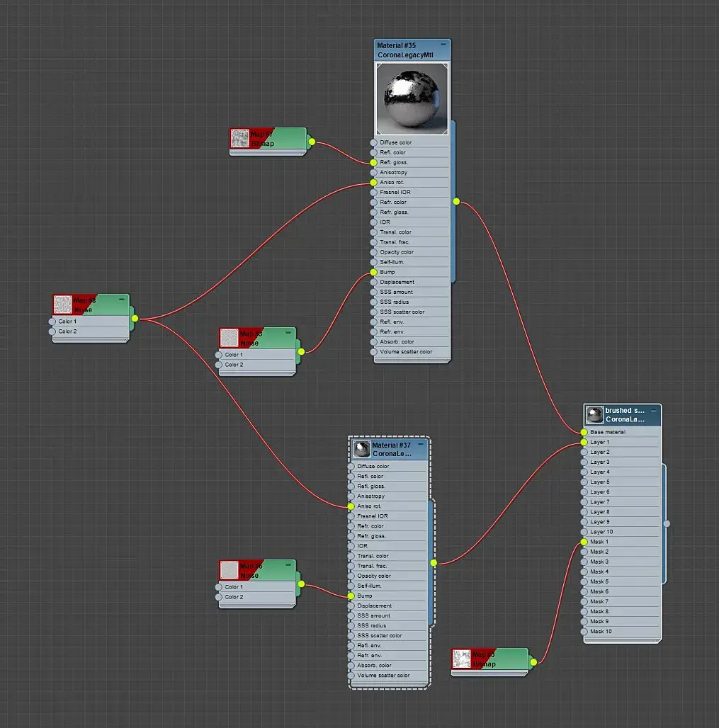Click output socket of Bitmap feeding Mask 1
Screen dimensions: 719x728
pos(533,662)
